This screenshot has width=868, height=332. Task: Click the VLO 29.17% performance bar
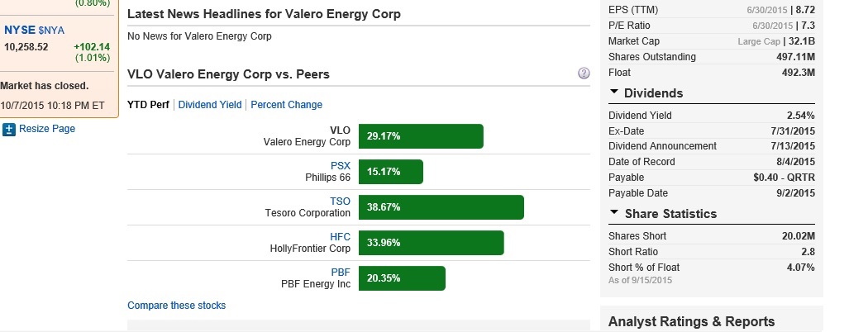(x=421, y=136)
